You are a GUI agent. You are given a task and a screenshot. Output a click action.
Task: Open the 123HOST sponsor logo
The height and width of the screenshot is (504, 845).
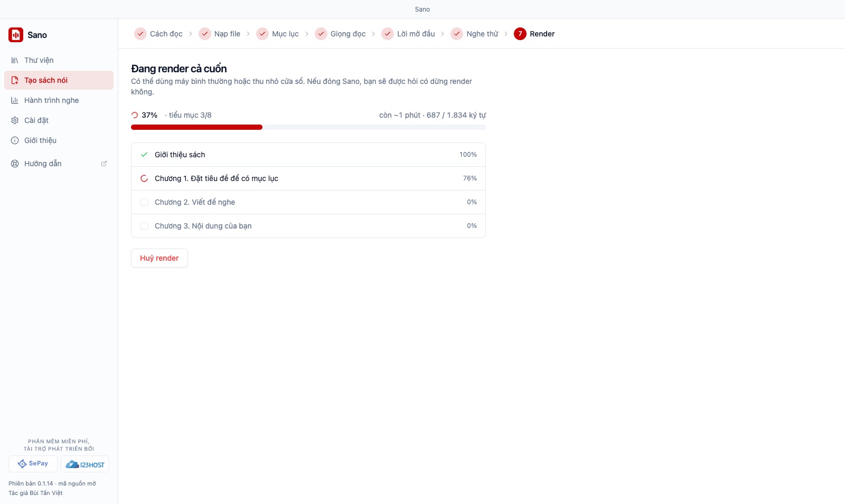85,464
